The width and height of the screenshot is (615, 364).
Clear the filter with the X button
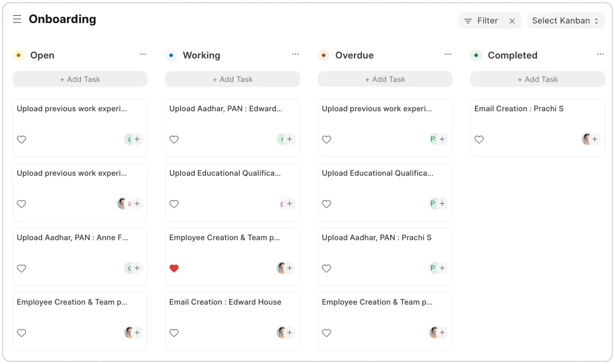tap(512, 21)
